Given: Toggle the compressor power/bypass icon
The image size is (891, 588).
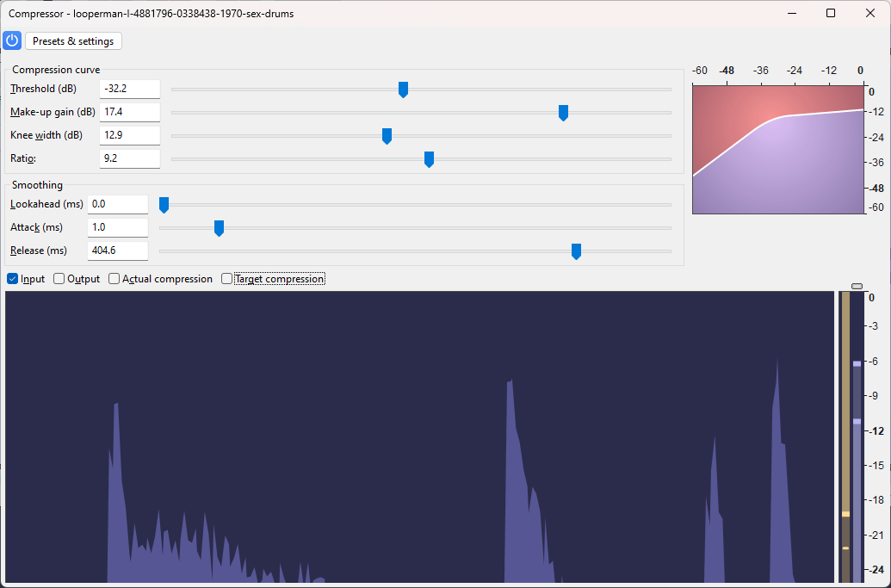Looking at the screenshot, I should click(11, 40).
